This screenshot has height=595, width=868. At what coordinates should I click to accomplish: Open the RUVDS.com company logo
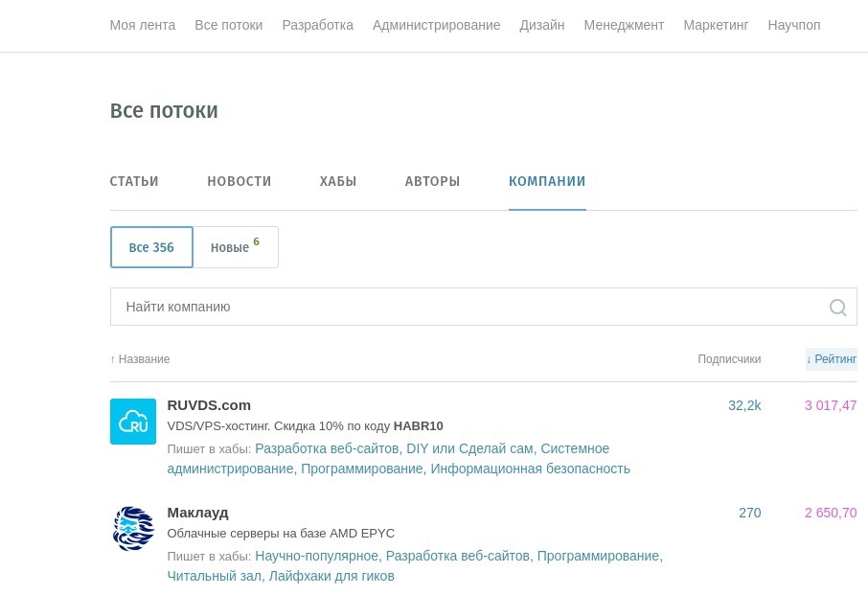click(x=132, y=422)
